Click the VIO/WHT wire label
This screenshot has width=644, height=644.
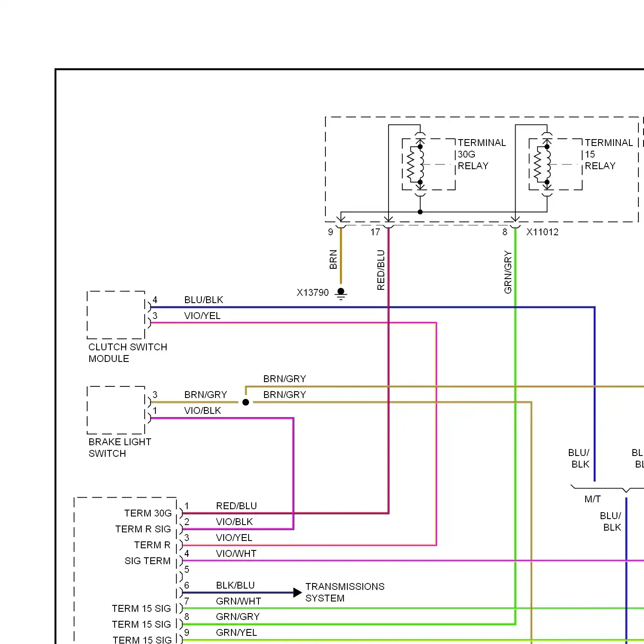click(x=236, y=553)
